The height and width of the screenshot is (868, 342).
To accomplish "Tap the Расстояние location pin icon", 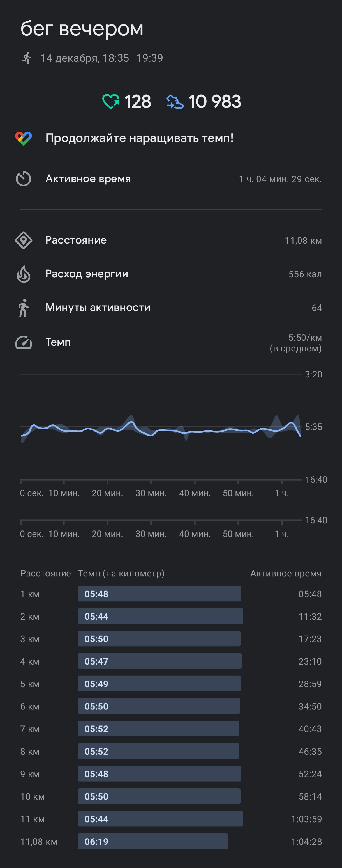I will (x=24, y=240).
